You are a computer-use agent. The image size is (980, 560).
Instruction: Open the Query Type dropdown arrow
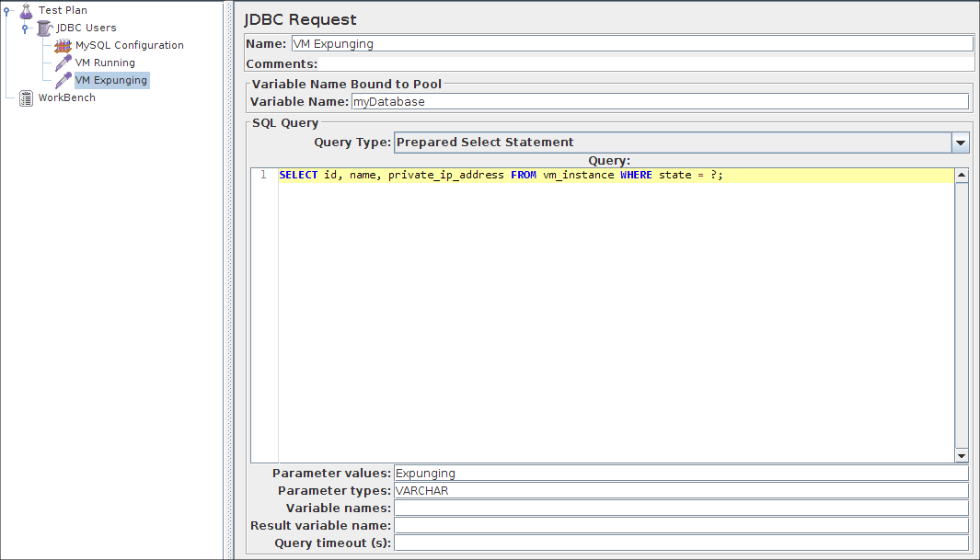(961, 143)
